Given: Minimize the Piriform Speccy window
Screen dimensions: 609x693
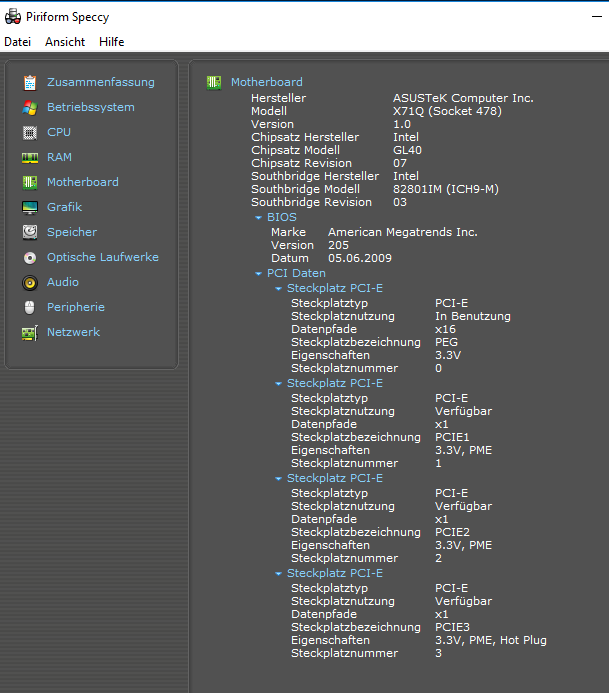Looking at the screenshot, I should (597, 17).
